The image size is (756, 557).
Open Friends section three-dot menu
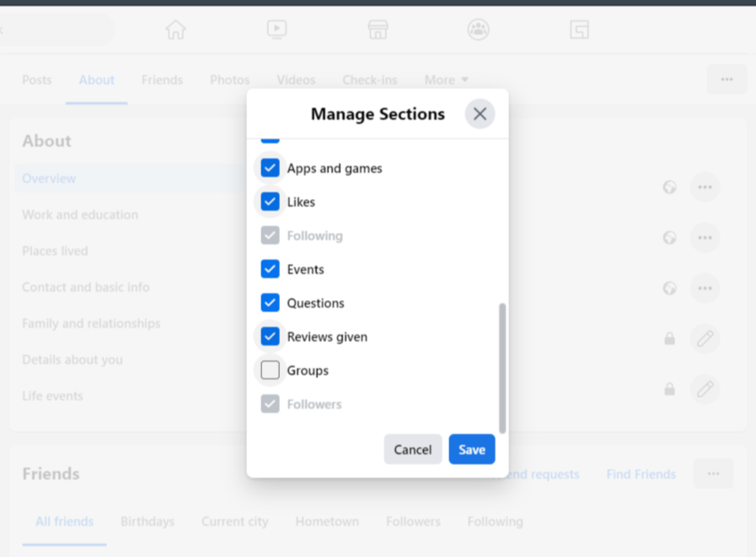pos(713,474)
